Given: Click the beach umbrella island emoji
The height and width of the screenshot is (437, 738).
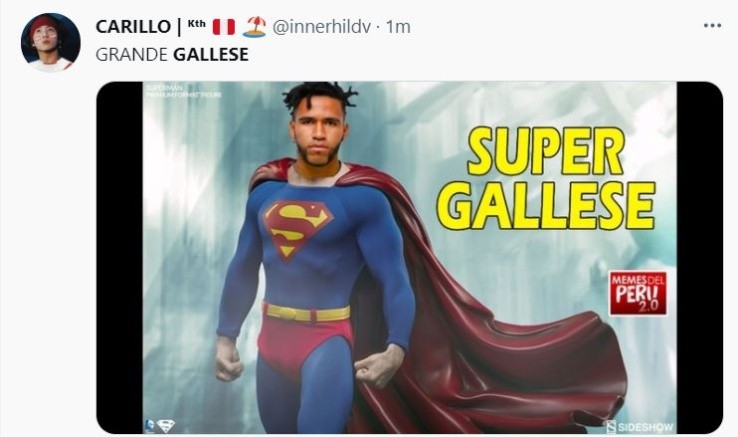Looking at the screenshot, I should [255, 27].
